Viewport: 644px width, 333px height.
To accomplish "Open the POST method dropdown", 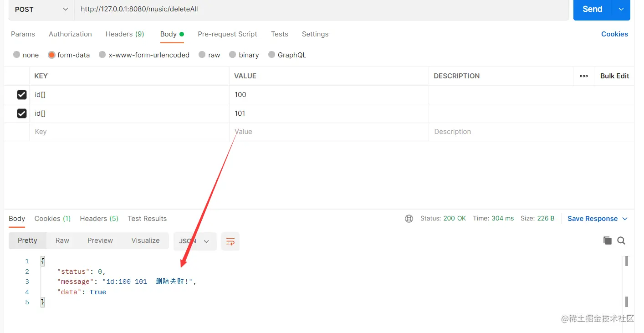I will [41, 9].
